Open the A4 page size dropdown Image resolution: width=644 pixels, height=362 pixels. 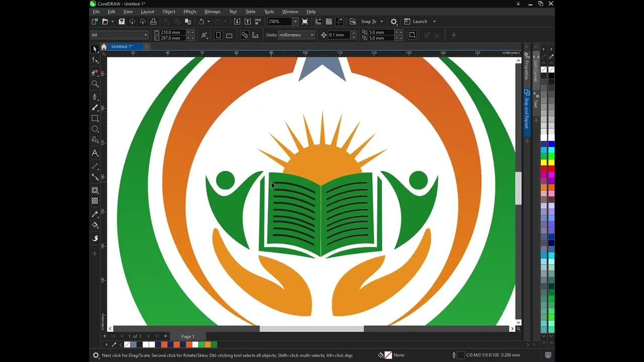pos(145,35)
